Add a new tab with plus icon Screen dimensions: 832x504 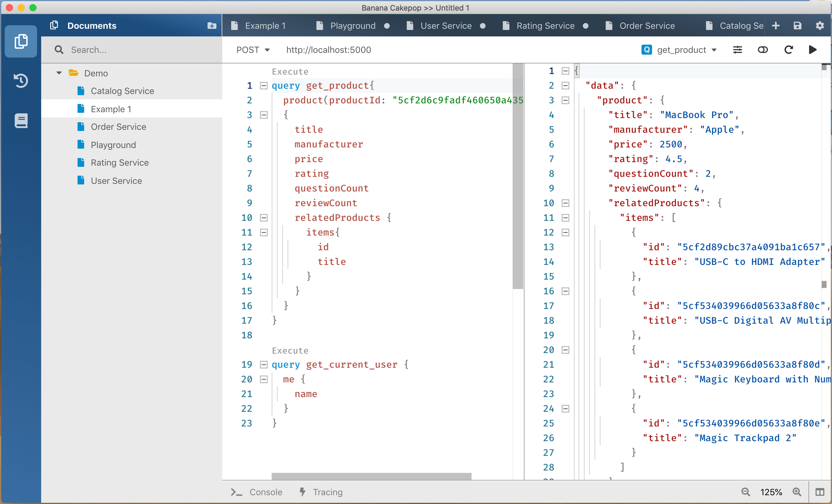[776, 26]
